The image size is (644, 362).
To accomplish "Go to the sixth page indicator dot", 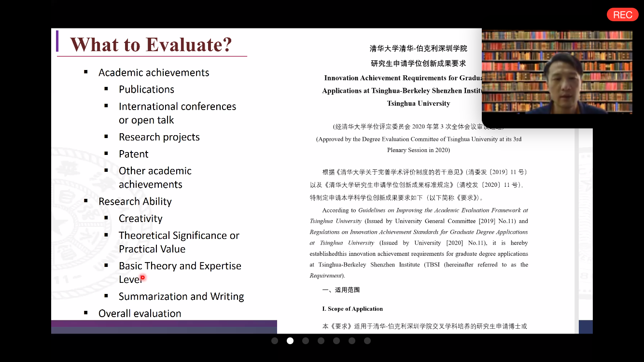I will pos(352,341).
